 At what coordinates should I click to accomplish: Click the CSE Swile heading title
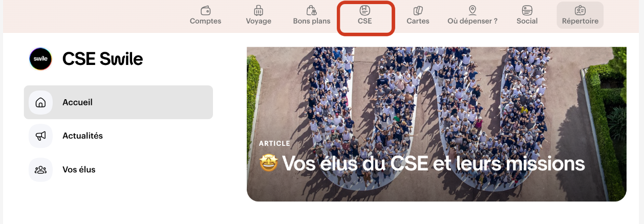(102, 59)
